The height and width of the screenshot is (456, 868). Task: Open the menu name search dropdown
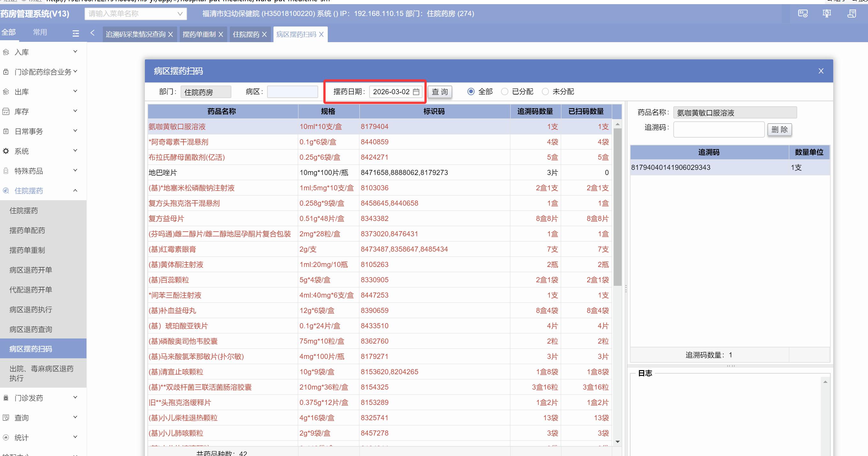pos(180,14)
